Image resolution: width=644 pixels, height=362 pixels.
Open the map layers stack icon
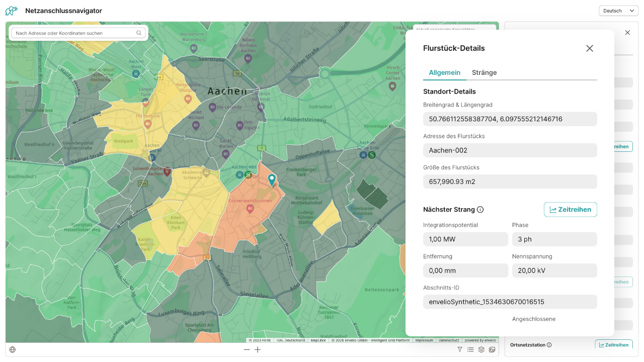tap(481, 349)
